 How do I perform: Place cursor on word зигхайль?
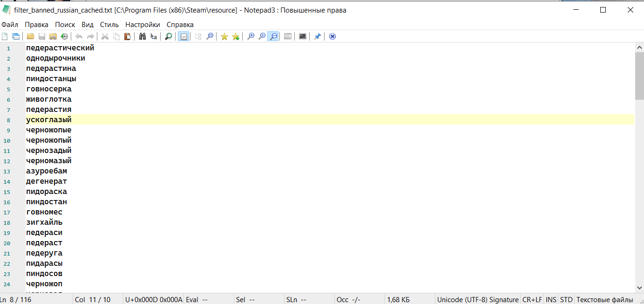pos(44,222)
